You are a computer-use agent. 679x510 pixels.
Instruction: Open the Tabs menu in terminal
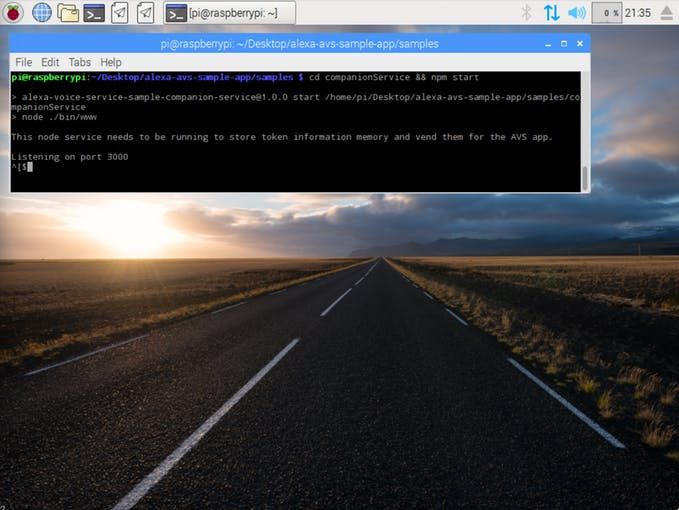tap(80, 62)
